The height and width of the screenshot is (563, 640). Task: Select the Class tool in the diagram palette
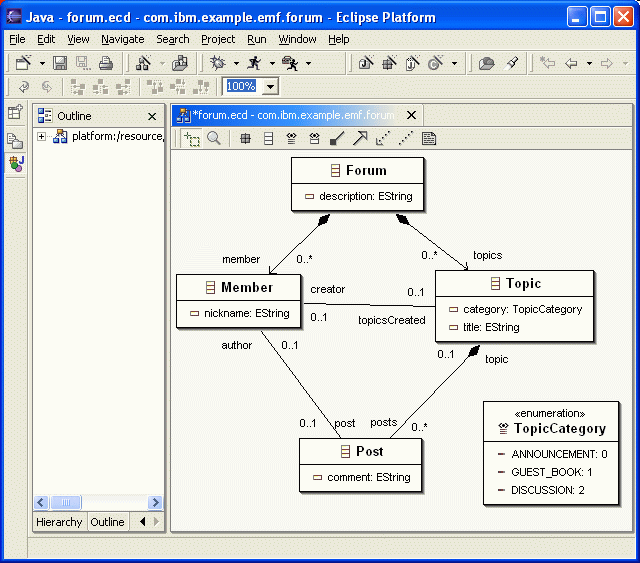coord(268,139)
